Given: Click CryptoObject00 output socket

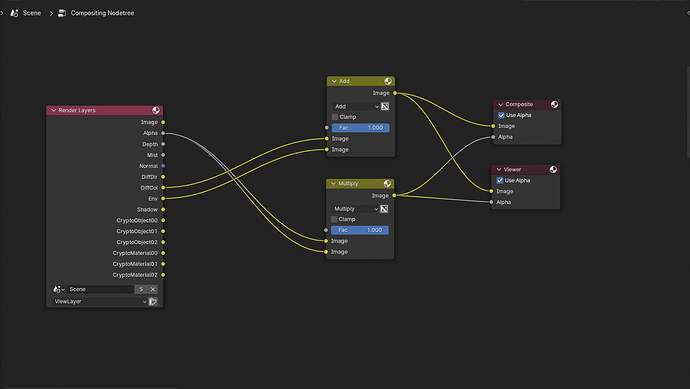Looking at the screenshot, I should tap(163, 220).
